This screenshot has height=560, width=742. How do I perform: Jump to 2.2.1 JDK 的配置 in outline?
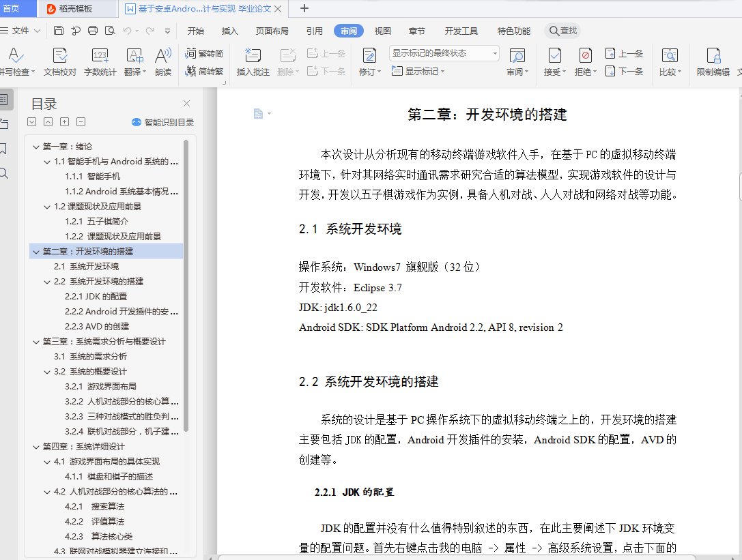click(x=96, y=297)
